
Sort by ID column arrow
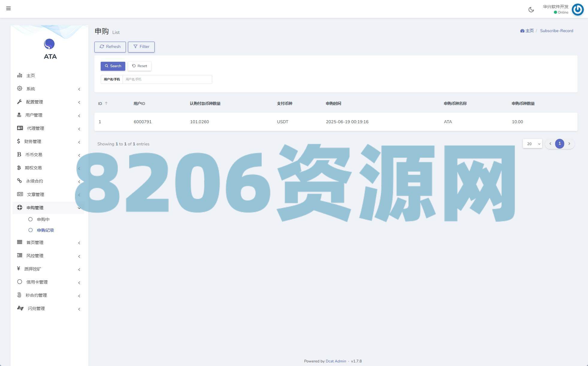click(x=106, y=103)
